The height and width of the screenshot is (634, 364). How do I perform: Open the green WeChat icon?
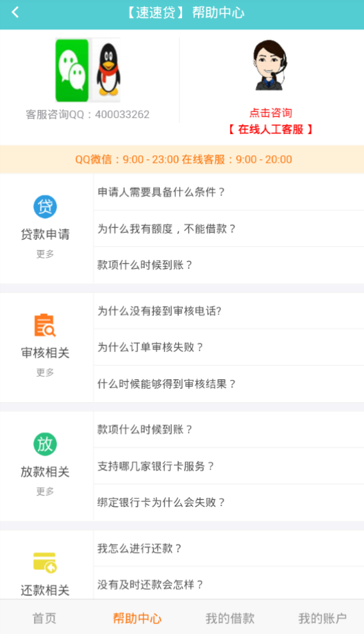pyautogui.click(x=72, y=70)
